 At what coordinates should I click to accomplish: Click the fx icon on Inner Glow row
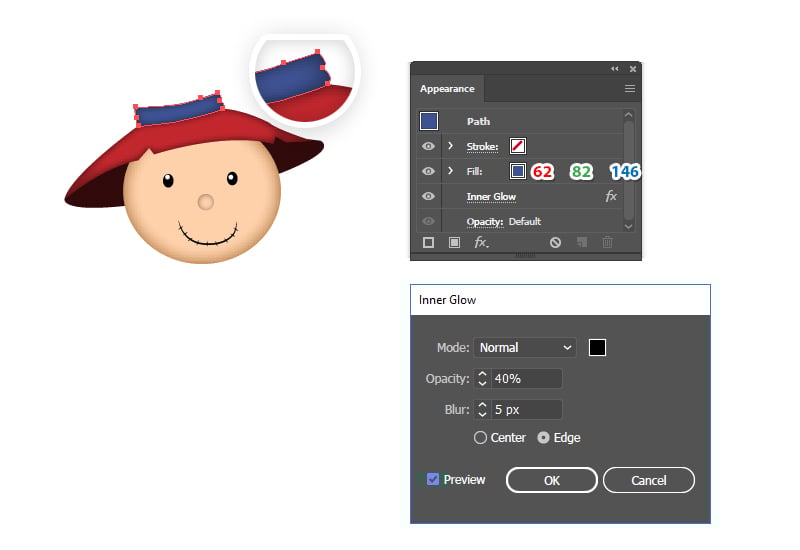611,197
